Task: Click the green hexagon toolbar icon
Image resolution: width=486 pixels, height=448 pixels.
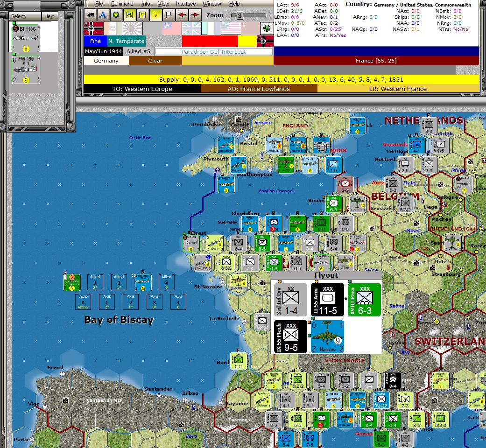Action: [x=116, y=15]
